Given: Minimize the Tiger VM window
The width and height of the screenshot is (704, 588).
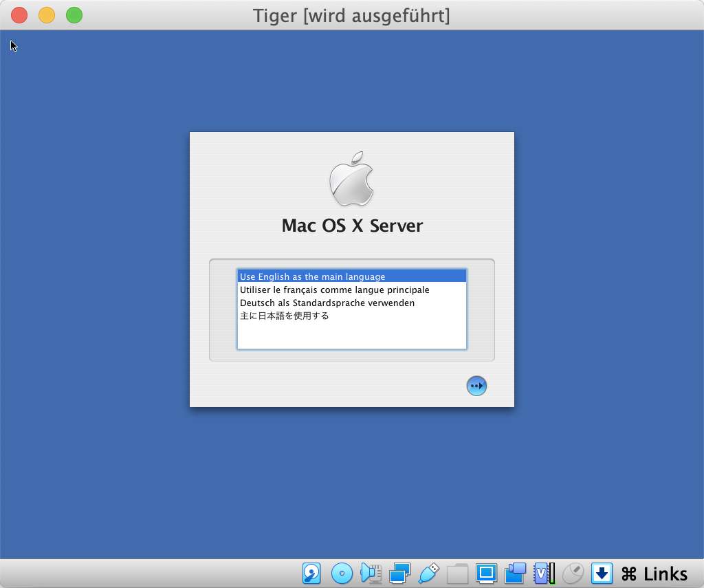Looking at the screenshot, I should pyautogui.click(x=47, y=15).
